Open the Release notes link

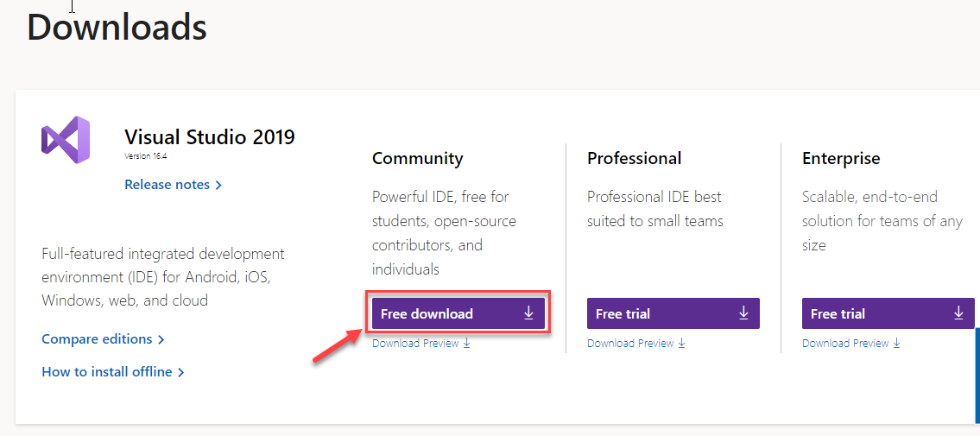[x=174, y=185]
